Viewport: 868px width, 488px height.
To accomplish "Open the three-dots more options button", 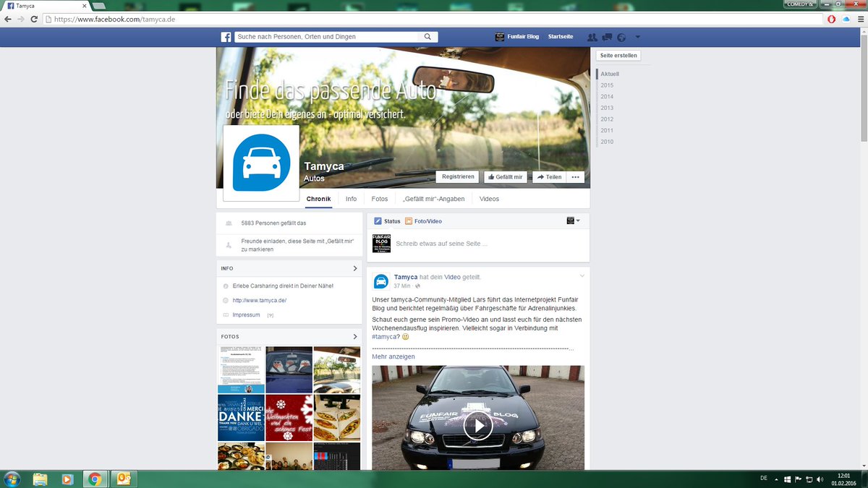I will (576, 177).
